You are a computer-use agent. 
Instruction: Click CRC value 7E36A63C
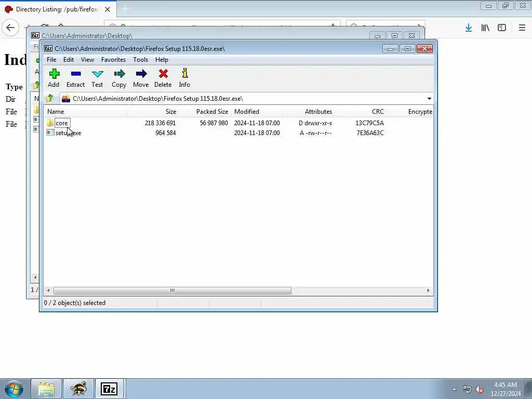click(370, 133)
